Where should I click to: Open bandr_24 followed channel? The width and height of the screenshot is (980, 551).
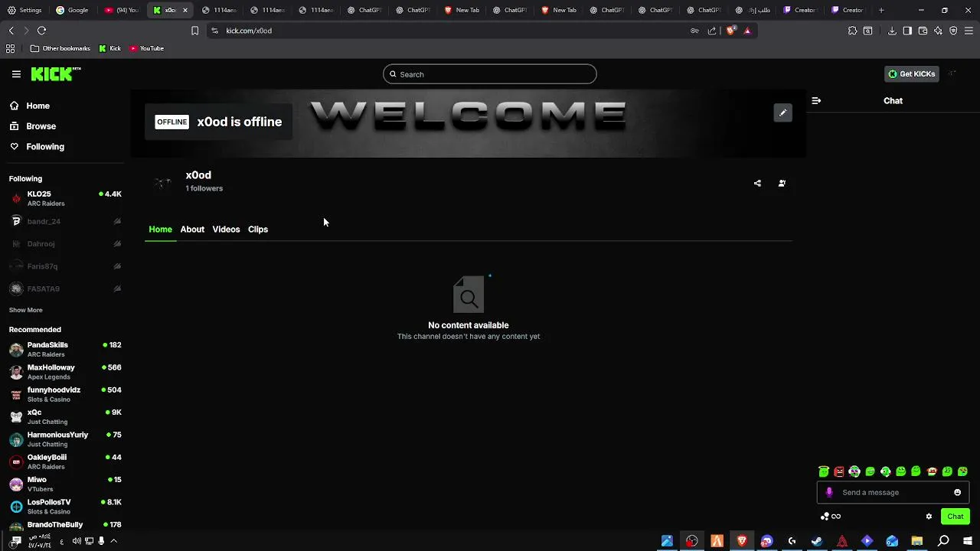tap(65, 221)
